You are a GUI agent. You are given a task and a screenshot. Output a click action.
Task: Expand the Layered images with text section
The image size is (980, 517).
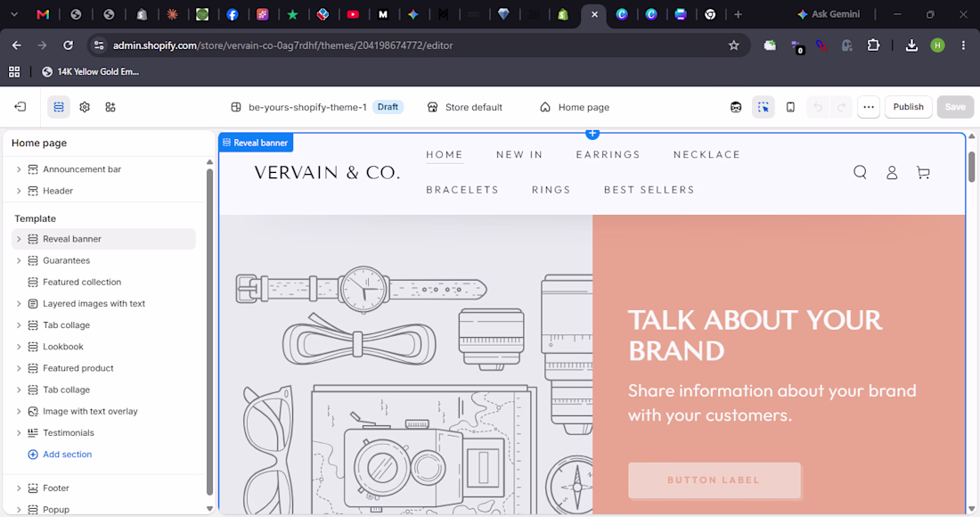tap(18, 304)
